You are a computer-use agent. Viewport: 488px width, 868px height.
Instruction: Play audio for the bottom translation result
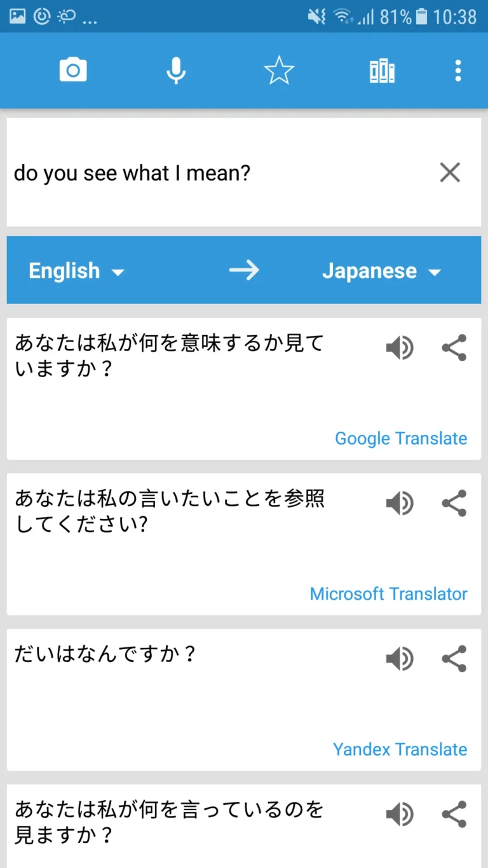[x=400, y=815]
